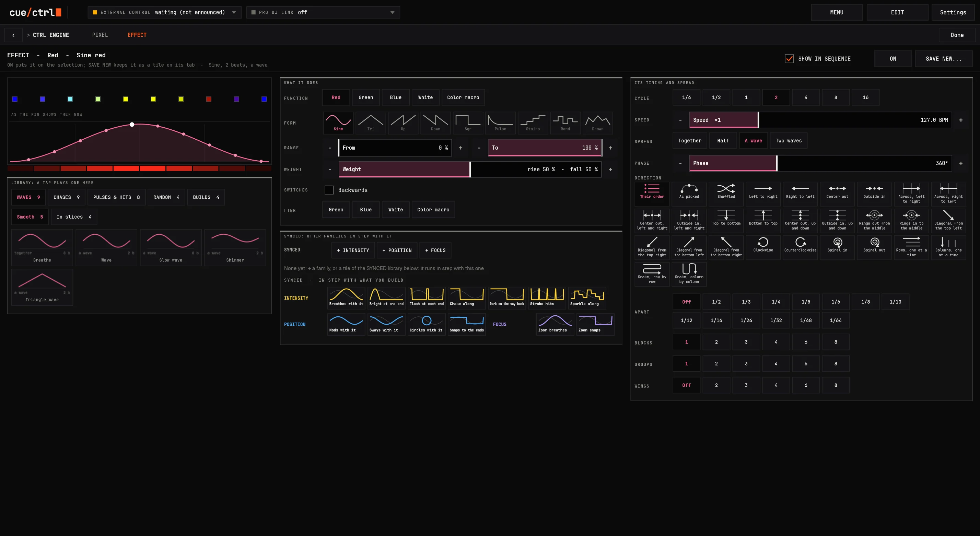Adjust the range To slider
This screenshot has width=980, height=536.
545,148
